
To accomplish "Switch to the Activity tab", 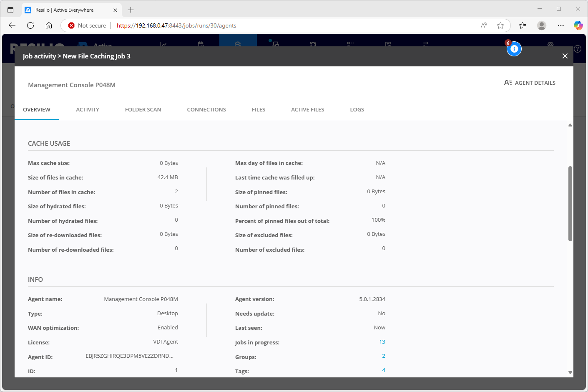I will (x=88, y=109).
